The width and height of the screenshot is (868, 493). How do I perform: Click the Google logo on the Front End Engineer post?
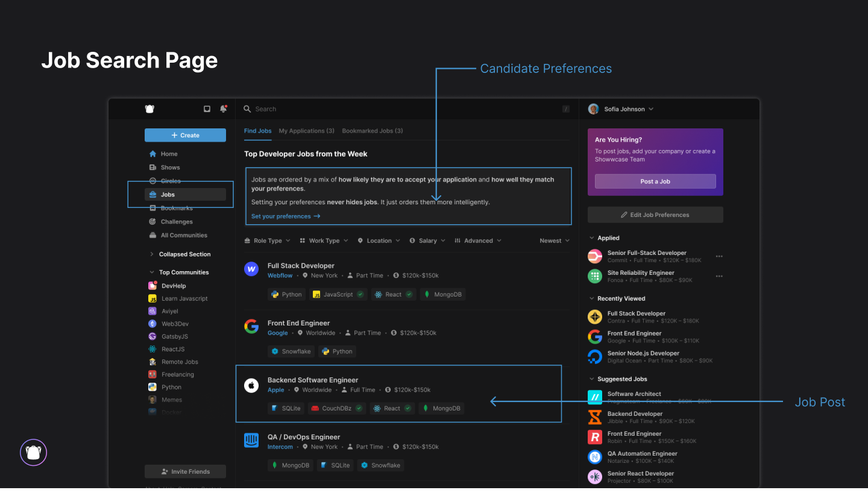click(x=251, y=326)
